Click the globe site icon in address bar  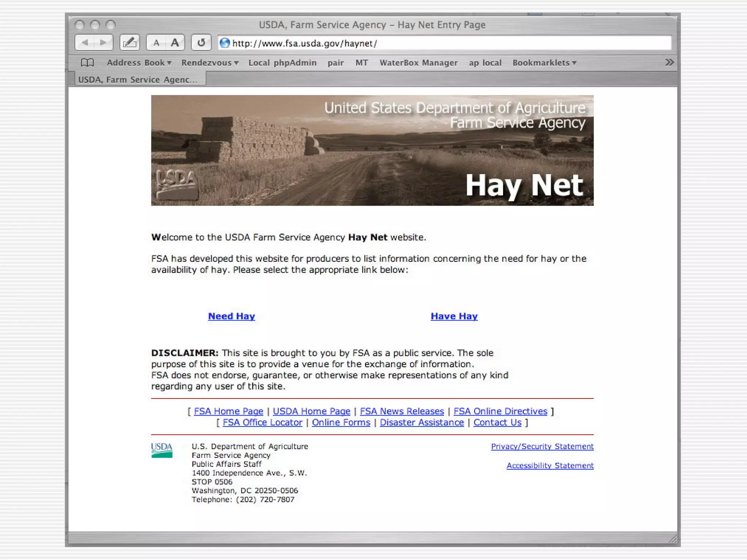(225, 43)
